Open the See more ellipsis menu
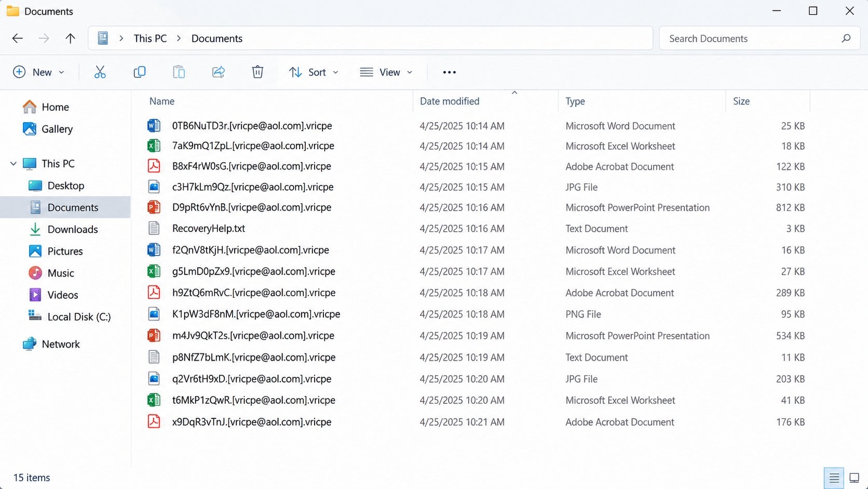Screen dimensions: 868x489 point(450,72)
